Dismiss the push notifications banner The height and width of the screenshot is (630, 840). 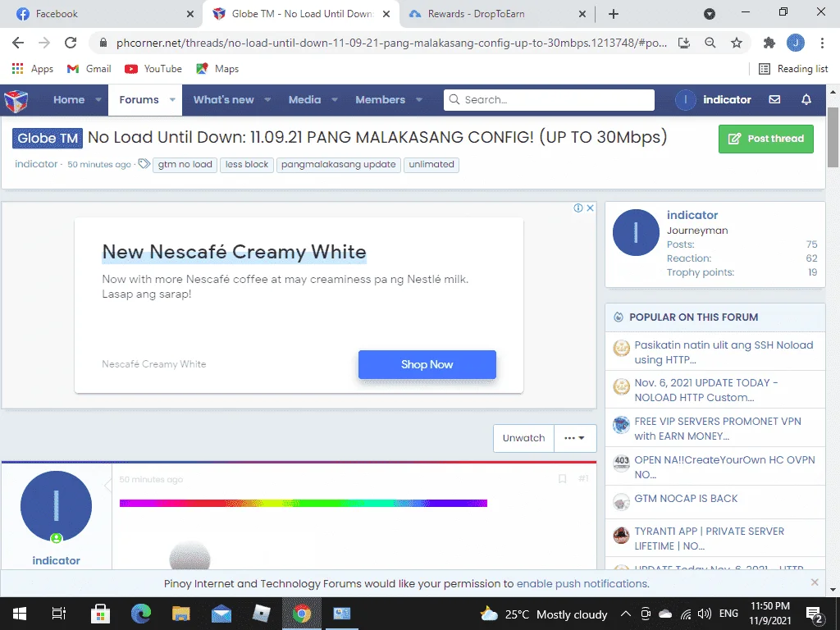point(815,582)
